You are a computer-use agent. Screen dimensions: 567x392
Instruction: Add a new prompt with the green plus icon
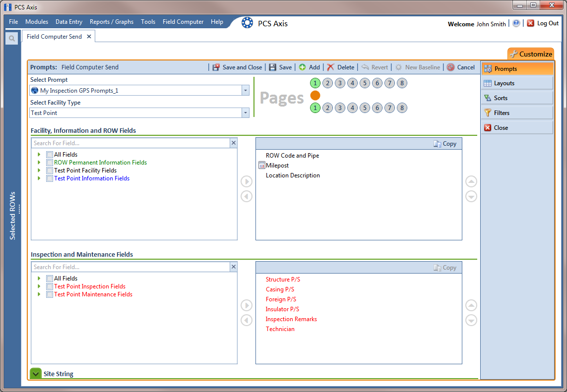[x=302, y=67]
